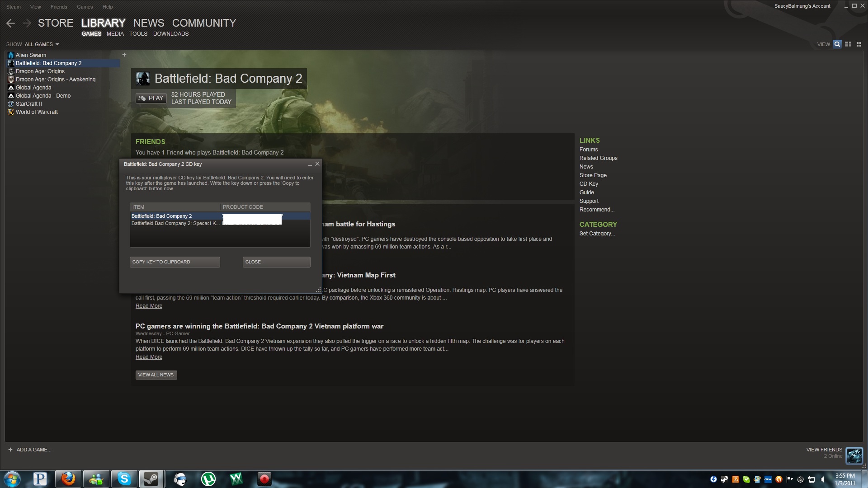Viewport: 868px width, 488px height.
Task: Switch to detail view via magnifier icon
Action: point(837,44)
